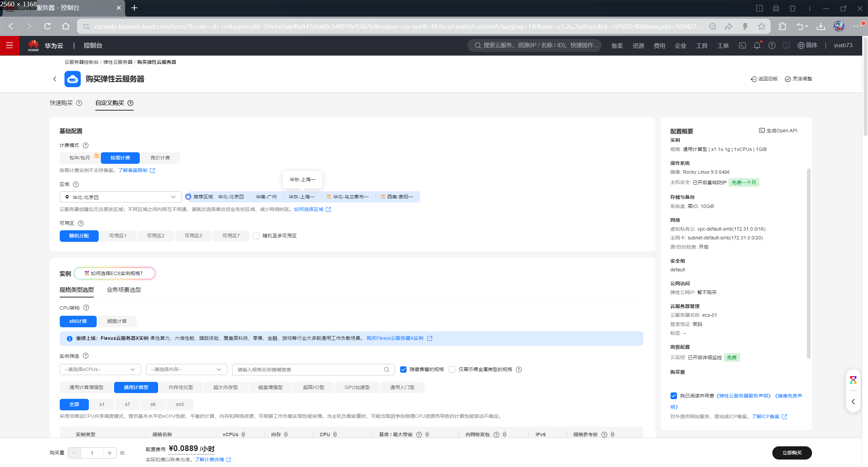This screenshot has height=467, width=868.
Task: Click the search icon in 规格名称 field
Action: [x=386, y=370]
